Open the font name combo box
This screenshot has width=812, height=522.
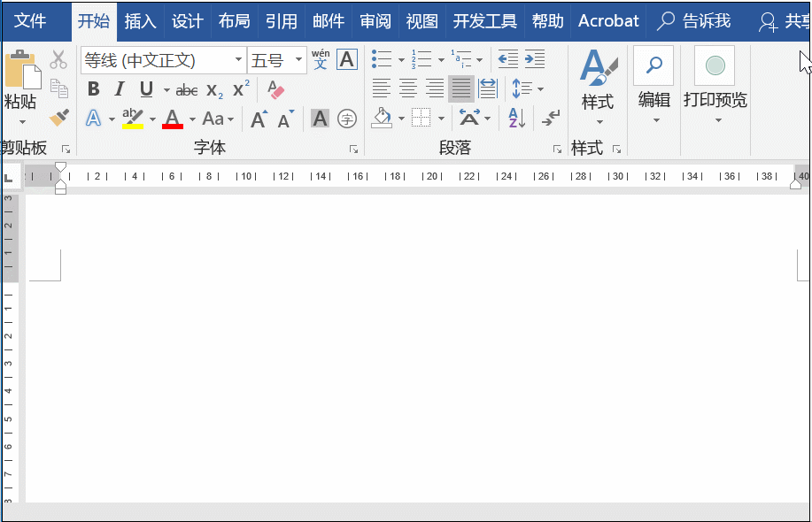pyautogui.click(x=164, y=60)
